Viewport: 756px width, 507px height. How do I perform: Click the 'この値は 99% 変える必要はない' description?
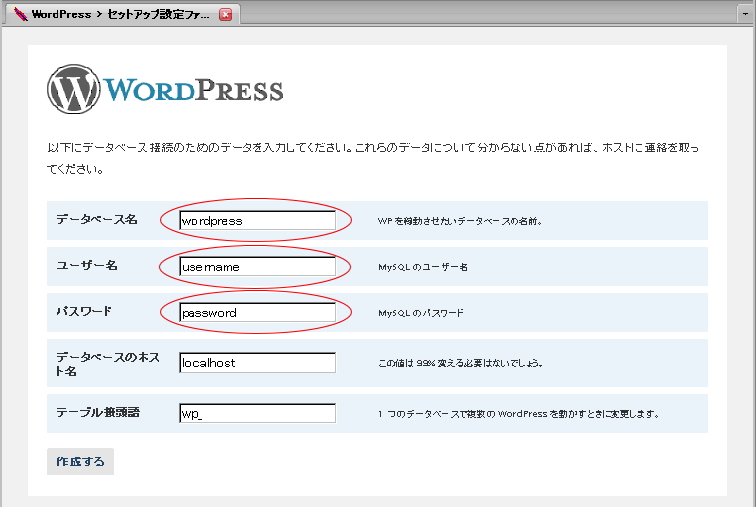pyautogui.click(x=460, y=363)
